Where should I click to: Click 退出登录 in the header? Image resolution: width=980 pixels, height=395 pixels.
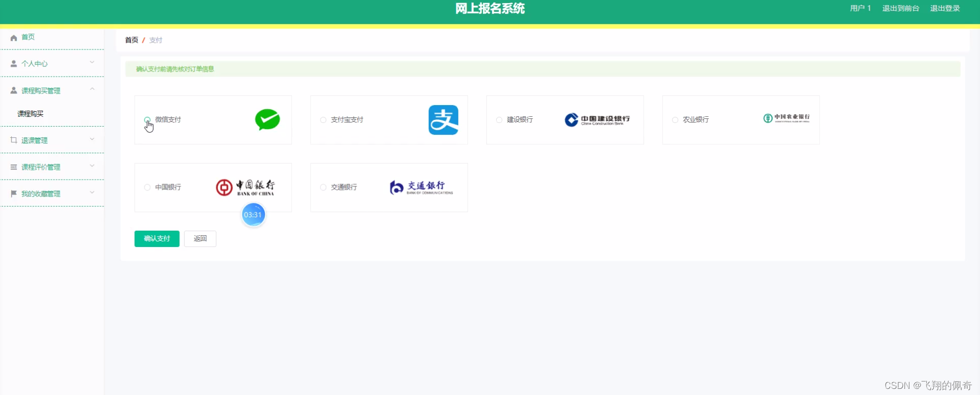pos(945,8)
